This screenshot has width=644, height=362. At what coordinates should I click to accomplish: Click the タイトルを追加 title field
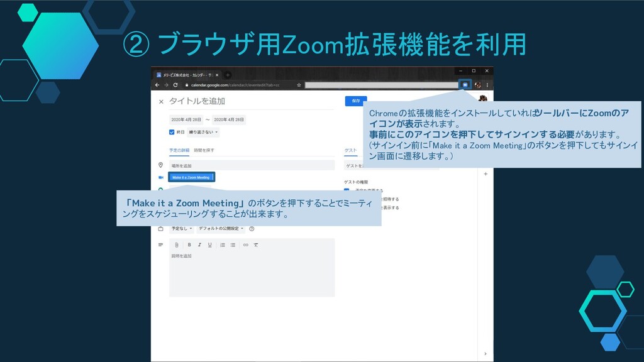coord(252,101)
